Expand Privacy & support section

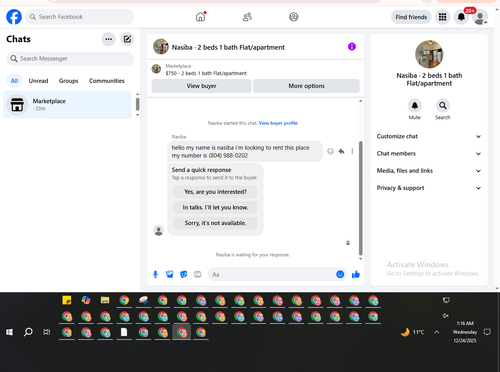click(429, 188)
